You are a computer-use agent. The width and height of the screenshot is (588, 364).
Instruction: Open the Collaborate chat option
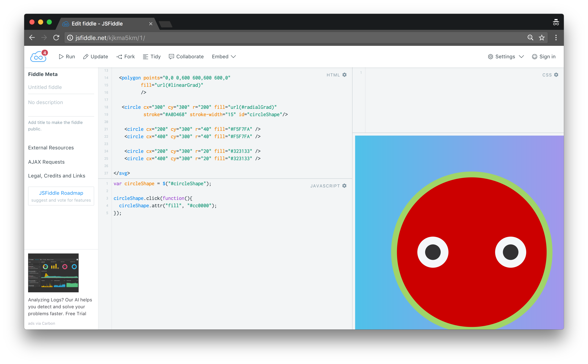coord(186,57)
